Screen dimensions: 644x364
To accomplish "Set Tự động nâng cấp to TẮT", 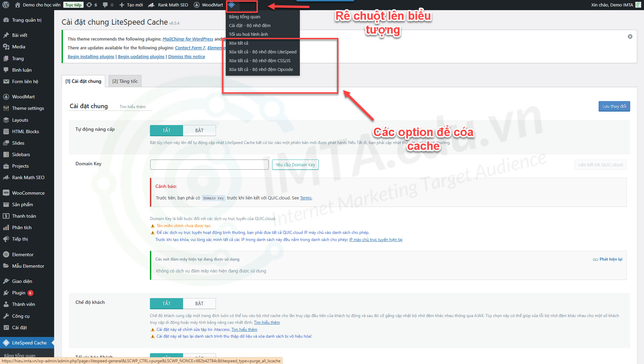I will pos(166,130).
